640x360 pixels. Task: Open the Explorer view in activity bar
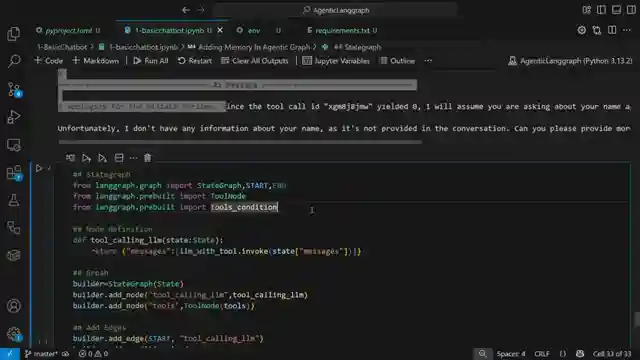tap(13, 34)
